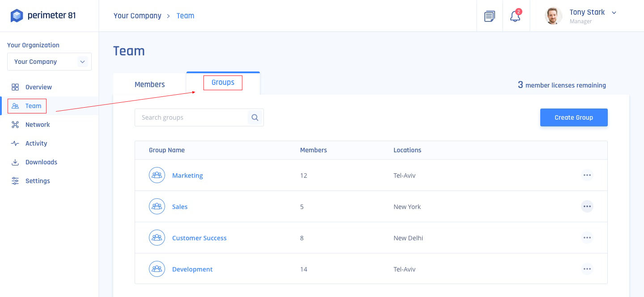Click the New York location cell
Screen dimensions: 644x297
[x=407, y=207]
